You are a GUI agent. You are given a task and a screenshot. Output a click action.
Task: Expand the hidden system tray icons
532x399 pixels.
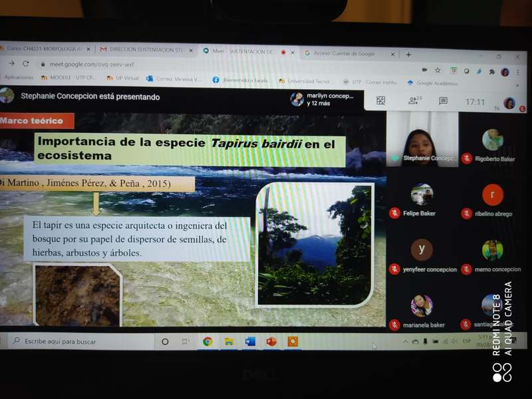(406, 341)
